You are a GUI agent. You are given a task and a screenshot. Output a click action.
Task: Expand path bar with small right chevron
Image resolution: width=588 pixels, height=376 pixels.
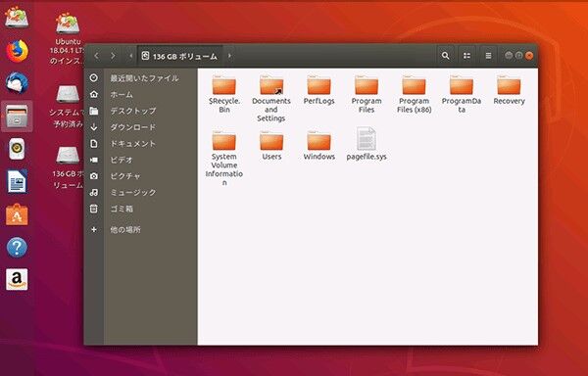point(229,56)
